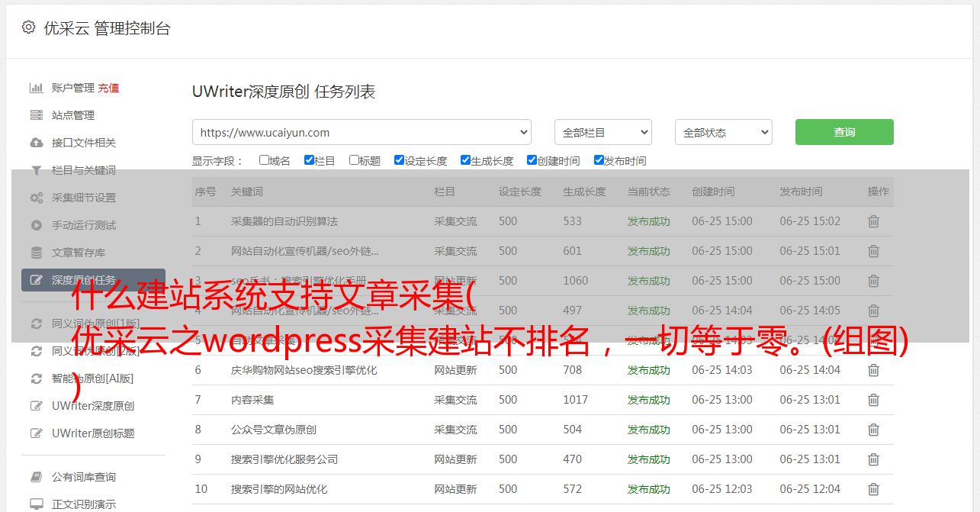Open the UWriter深度原创 menu item
This screenshot has height=512, width=980.
click(93, 406)
